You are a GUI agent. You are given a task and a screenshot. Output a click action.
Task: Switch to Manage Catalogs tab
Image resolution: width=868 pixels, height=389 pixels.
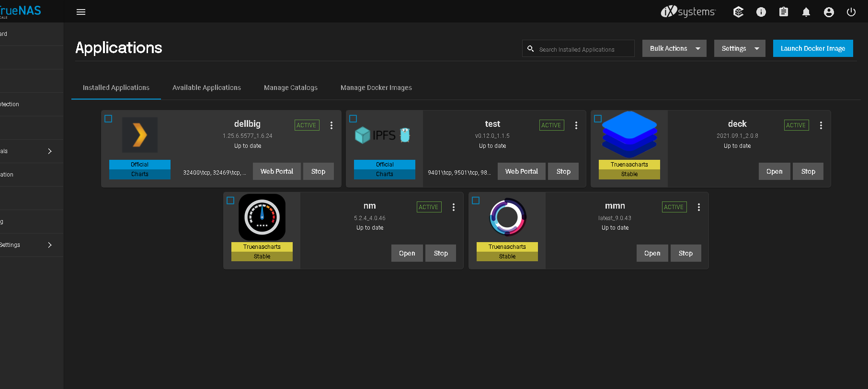[291, 88]
